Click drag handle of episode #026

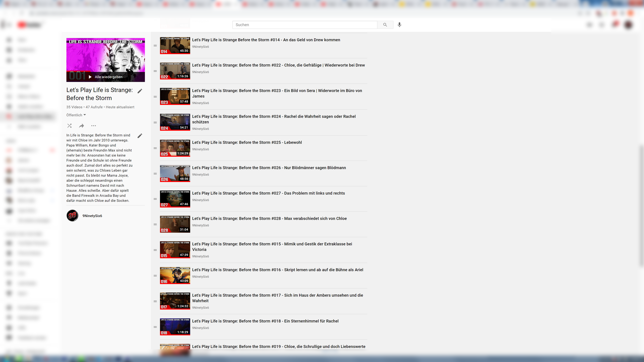(155, 174)
